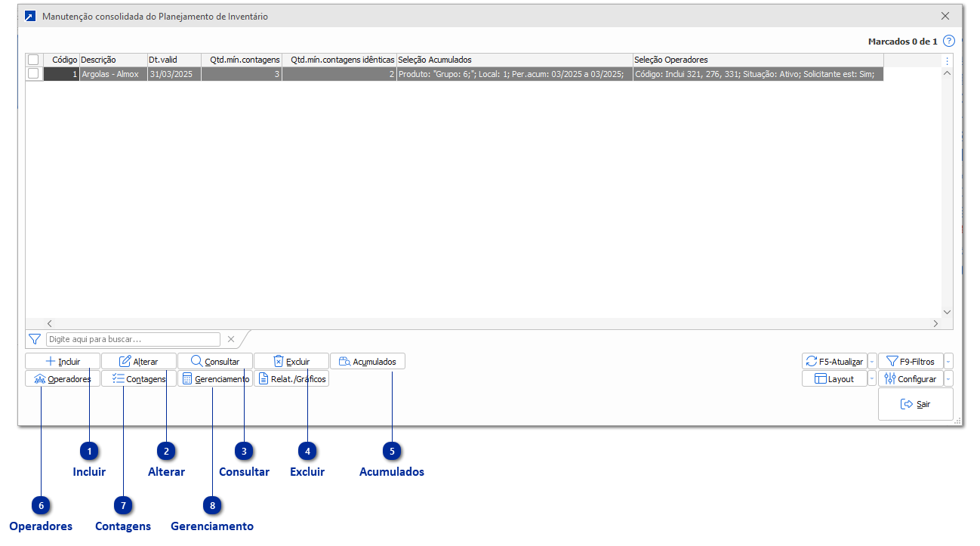The height and width of the screenshot is (546, 980).
Task: Delete the record with Excluir
Action: point(291,361)
